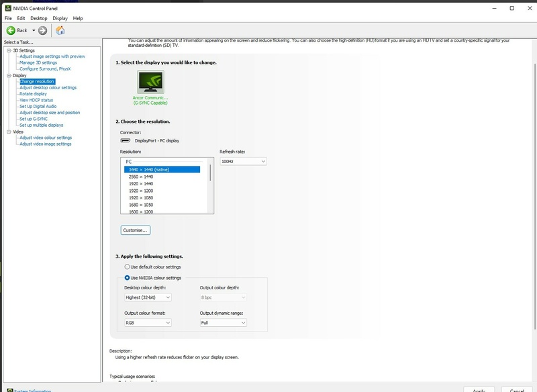537x392 pixels.
Task: Click the Apply button
Action: (x=479, y=389)
